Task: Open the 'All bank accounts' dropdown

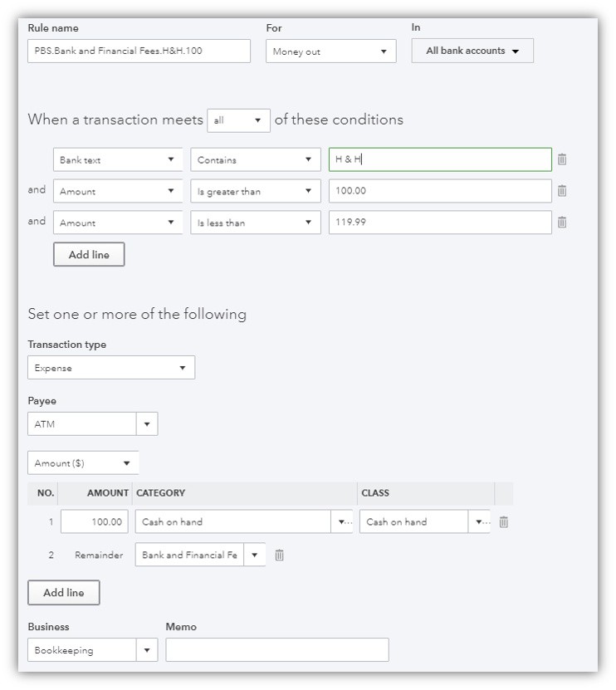Action: [472, 51]
